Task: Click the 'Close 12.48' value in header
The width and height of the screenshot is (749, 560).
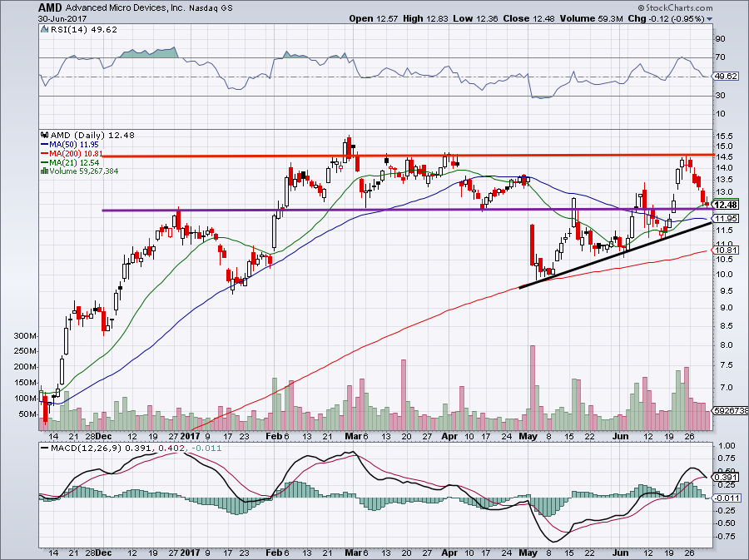Action: (x=529, y=18)
